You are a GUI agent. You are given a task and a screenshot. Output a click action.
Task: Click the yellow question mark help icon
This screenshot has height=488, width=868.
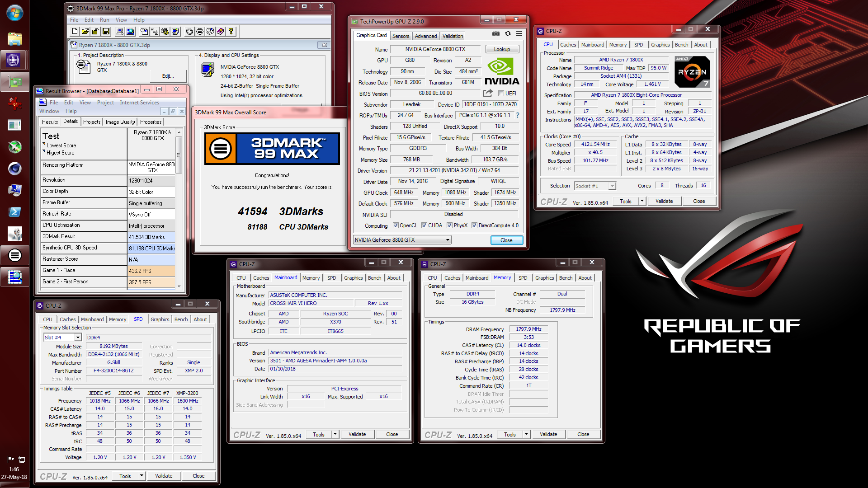[231, 31]
